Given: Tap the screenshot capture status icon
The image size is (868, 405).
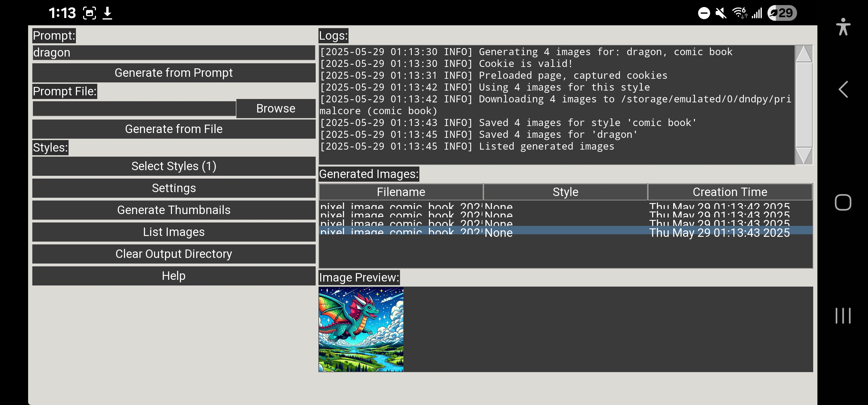Looking at the screenshot, I should tap(89, 13).
